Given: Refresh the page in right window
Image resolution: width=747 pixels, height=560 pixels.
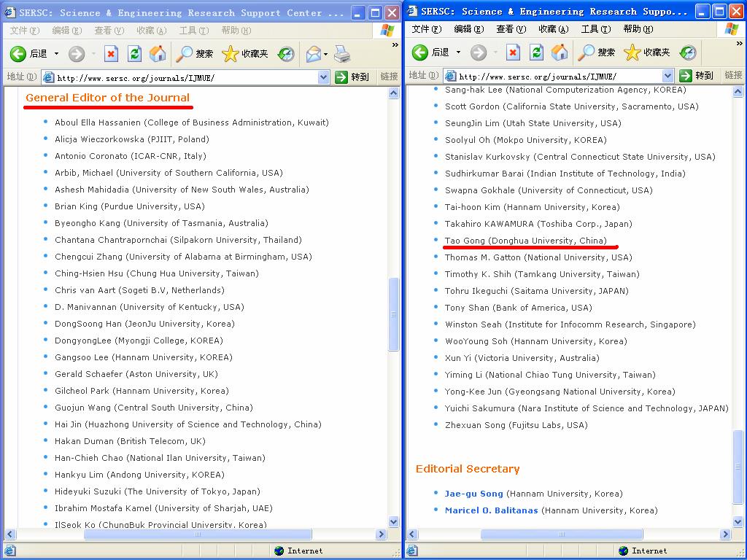Looking at the screenshot, I should 537,52.
